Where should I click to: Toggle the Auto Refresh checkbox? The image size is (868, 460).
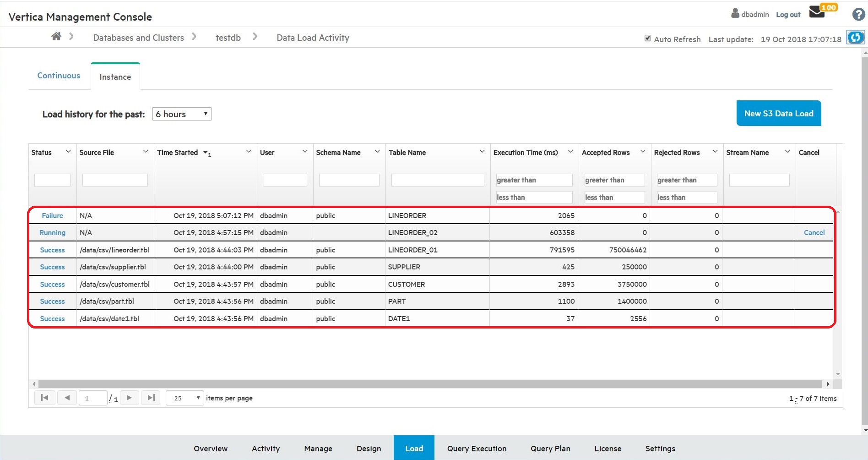coord(648,38)
